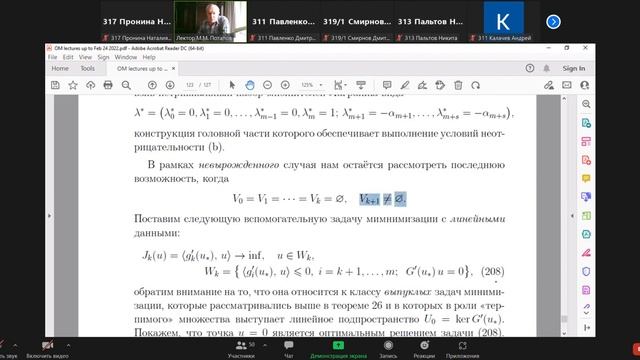
Task: Click scroll up arrow of document
Action: pos(564,99)
